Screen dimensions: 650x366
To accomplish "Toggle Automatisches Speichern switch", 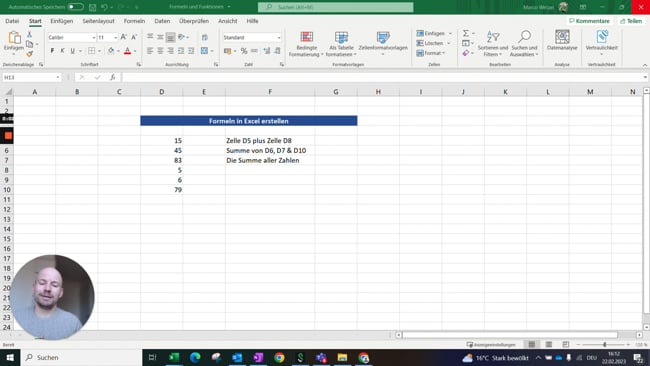I will tap(75, 7).
